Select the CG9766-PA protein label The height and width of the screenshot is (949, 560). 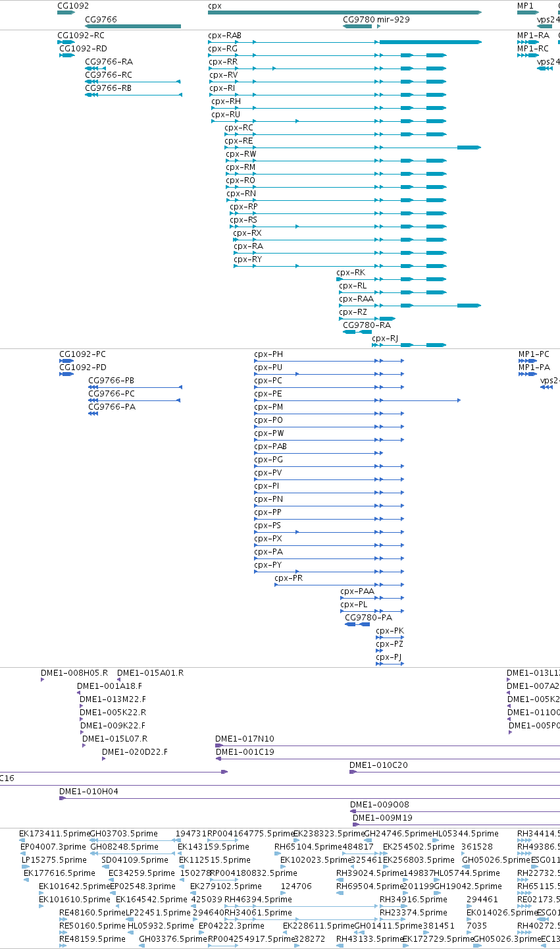(x=112, y=407)
